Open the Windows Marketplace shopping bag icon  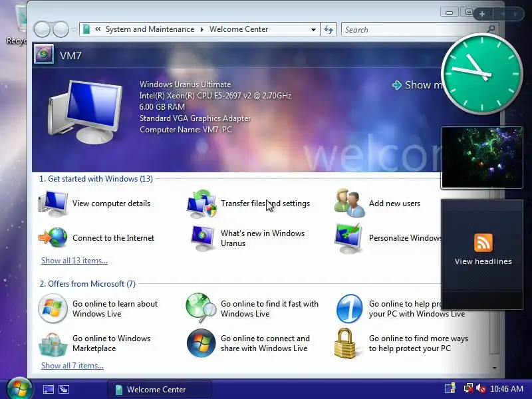tap(53, 344)
